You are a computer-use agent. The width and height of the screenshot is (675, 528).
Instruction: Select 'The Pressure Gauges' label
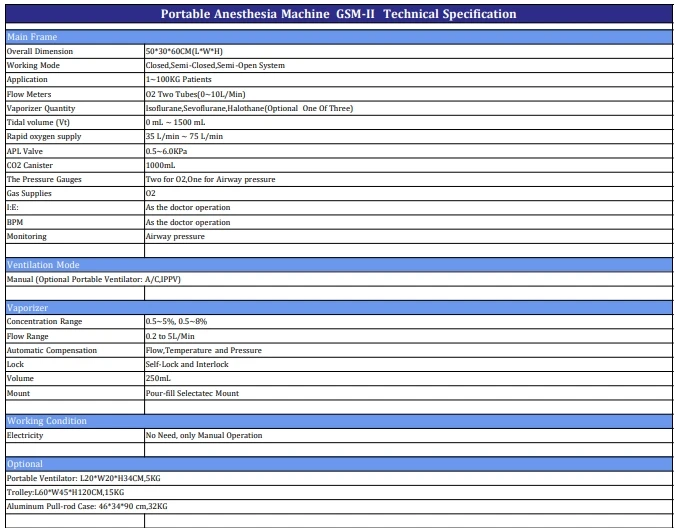[x=44, y=179]
